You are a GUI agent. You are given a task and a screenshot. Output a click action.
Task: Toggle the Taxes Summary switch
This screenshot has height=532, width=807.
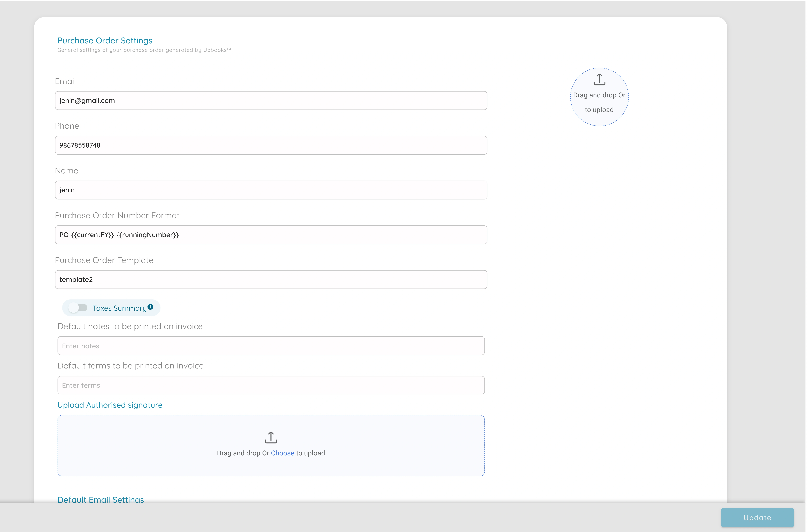pyautogui.click(x=78, y=308)
